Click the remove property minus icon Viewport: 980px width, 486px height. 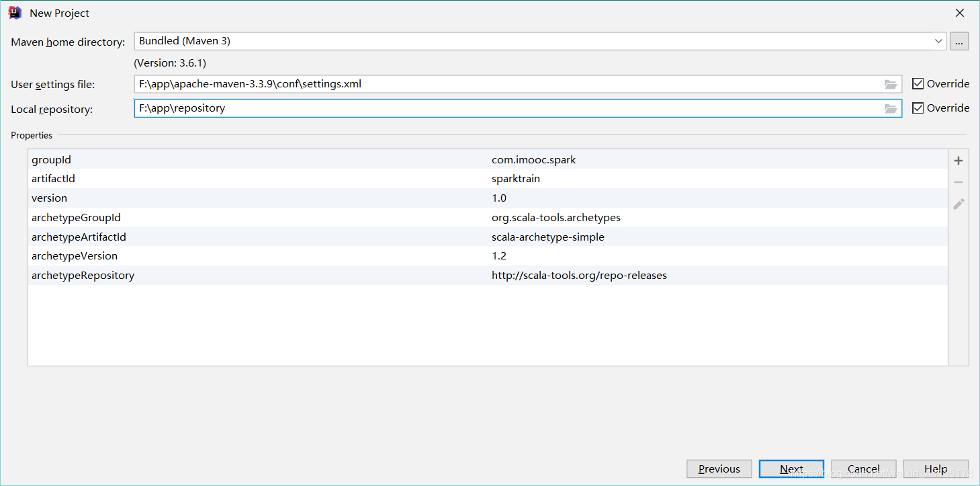[x=959, y=182]
